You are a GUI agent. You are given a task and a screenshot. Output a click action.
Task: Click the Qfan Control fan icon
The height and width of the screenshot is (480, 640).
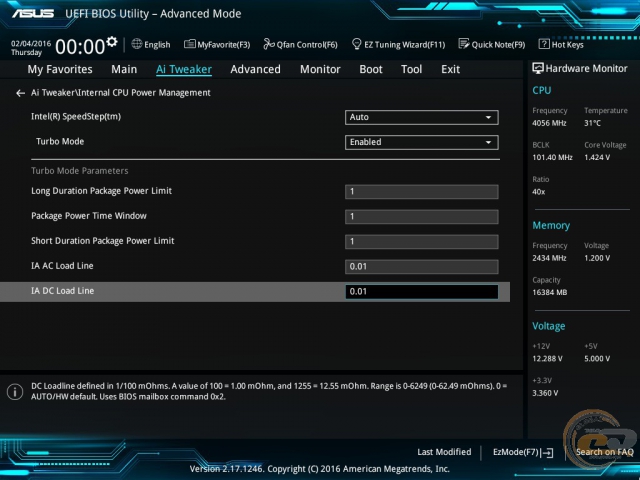click(x=269, y=44)
